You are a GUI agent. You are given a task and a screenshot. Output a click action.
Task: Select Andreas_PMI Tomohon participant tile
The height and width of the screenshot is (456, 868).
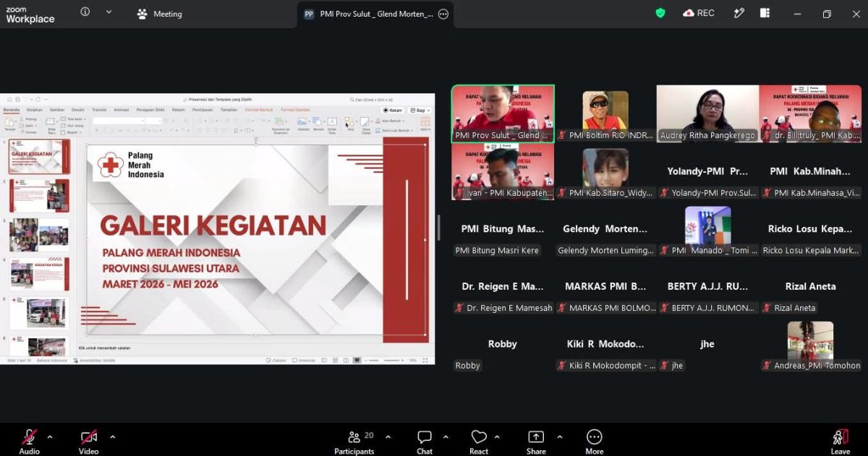(810, 346)
